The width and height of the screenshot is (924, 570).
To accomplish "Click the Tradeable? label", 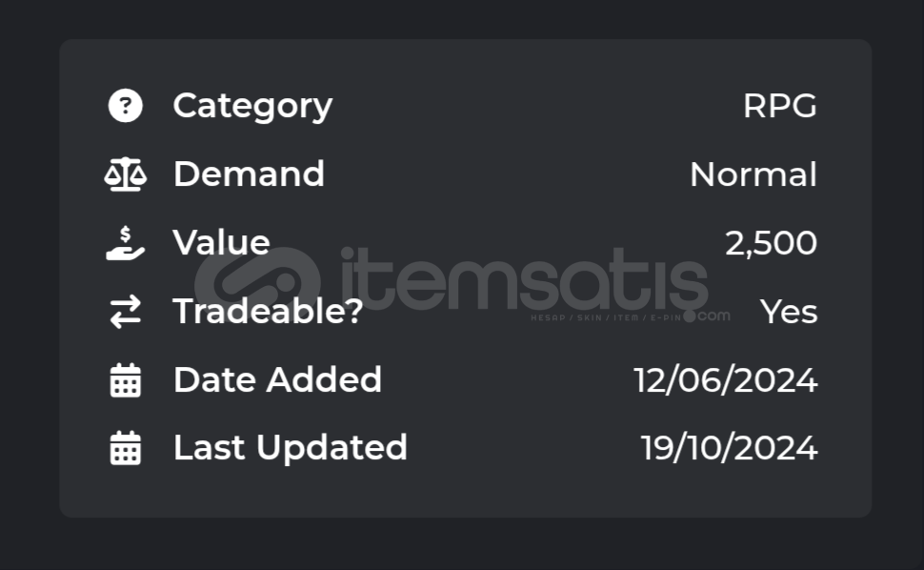I will click(x=268, y=312).
